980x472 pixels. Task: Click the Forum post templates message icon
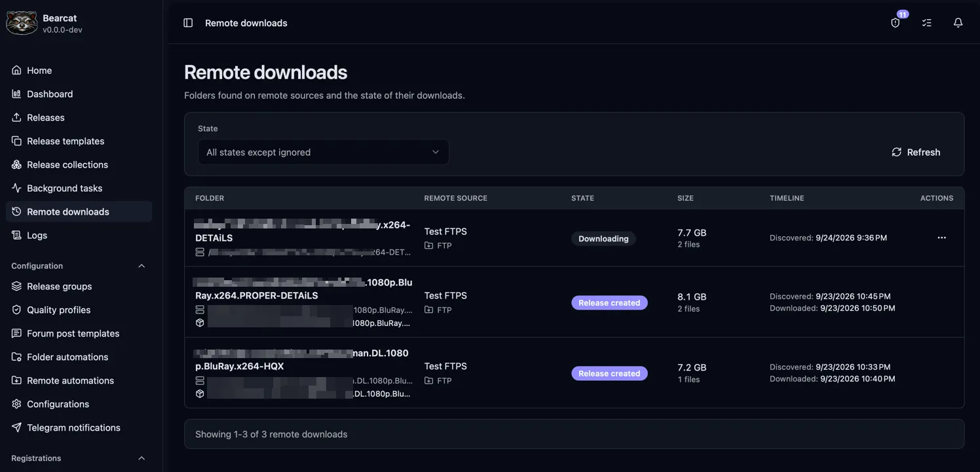pos(17,333)
